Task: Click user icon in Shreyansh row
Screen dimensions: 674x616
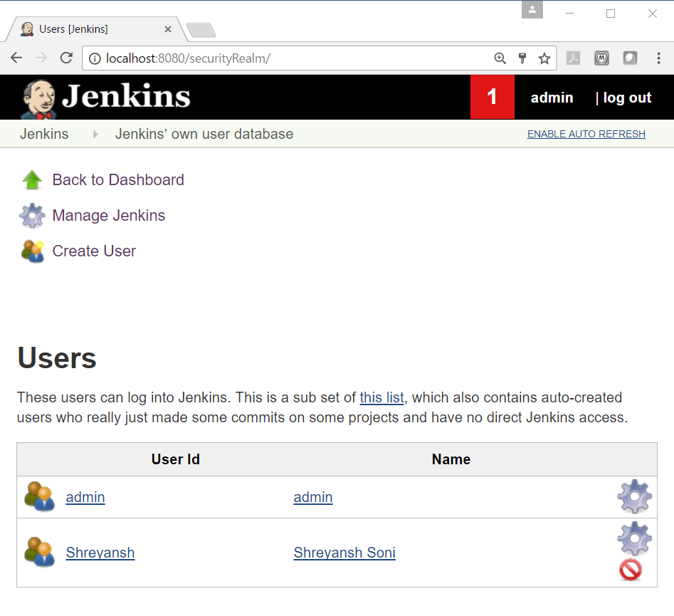Action: [40, 552]
